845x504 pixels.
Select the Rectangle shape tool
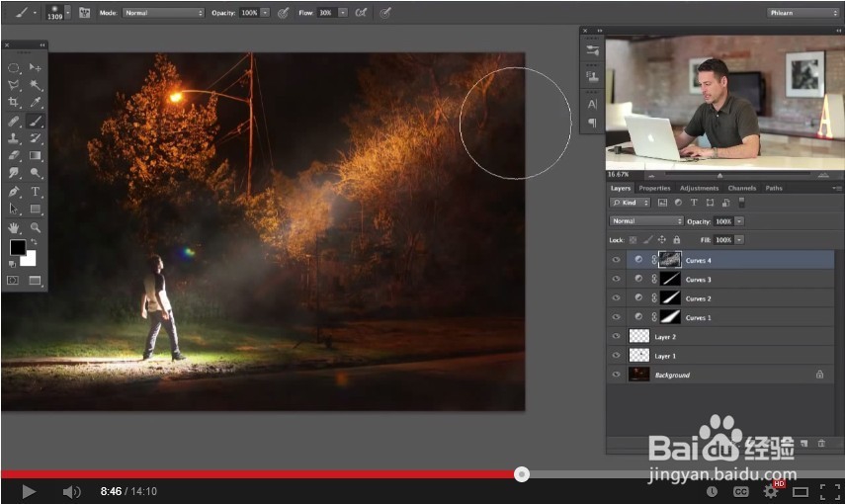pos(35,210)
